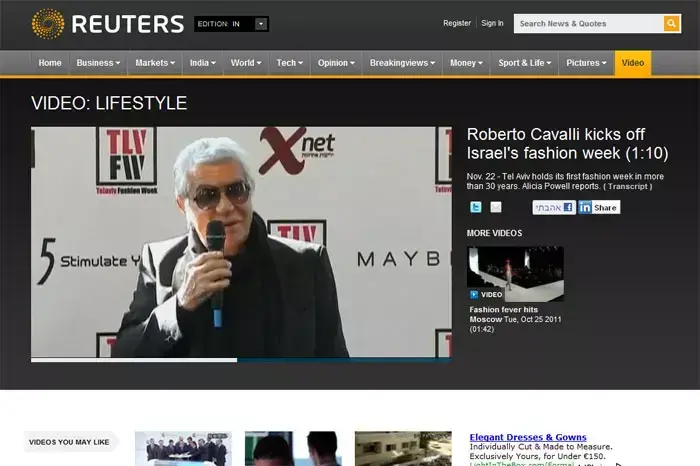Image resolution: width=700 pixels, height=466 pixels.
Task: Click the Register link
Action: tap(457, 23)
